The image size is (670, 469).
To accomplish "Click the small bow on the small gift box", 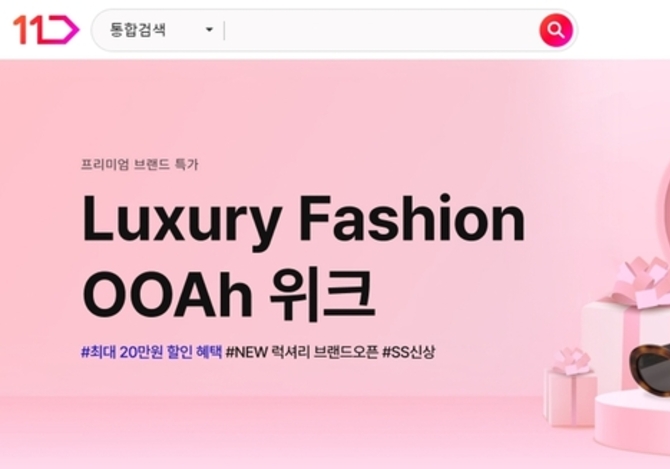I will pos(572,361).
